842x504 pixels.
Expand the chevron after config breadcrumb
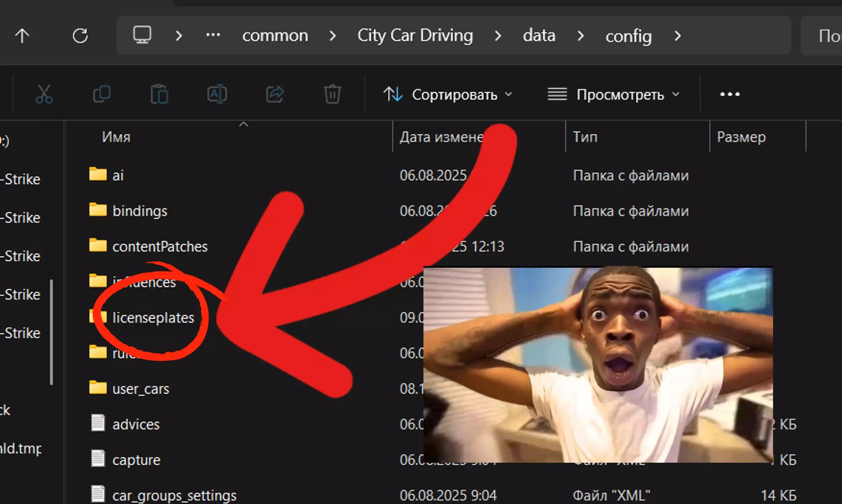coord(678,36)
